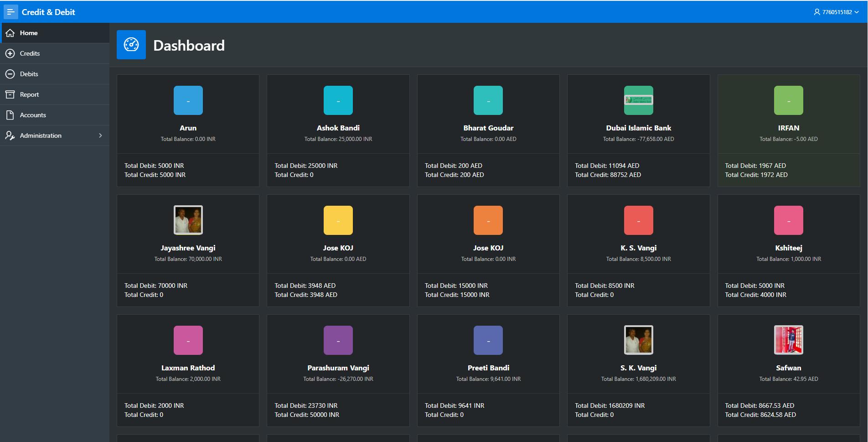Screen dimensions: 868x442
Task: Open the 7760515182 user dropdown menu
Action: (837, 12)
